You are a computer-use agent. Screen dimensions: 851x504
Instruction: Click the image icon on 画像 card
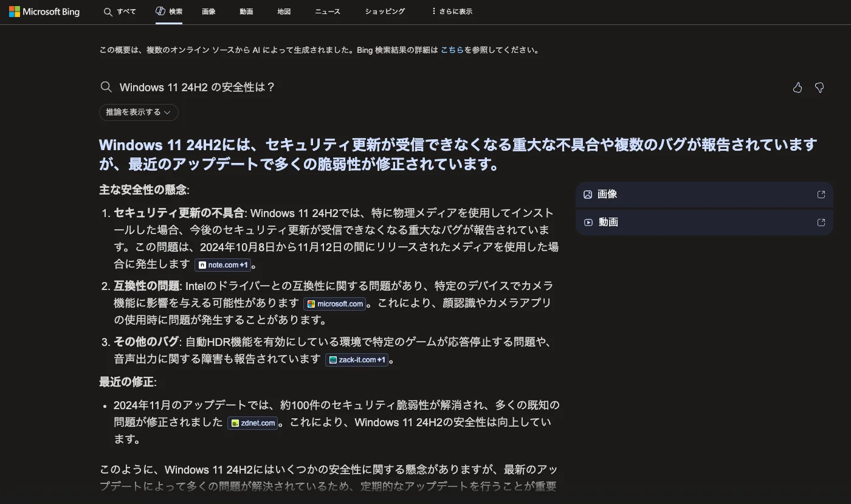(x=588, y=195)
